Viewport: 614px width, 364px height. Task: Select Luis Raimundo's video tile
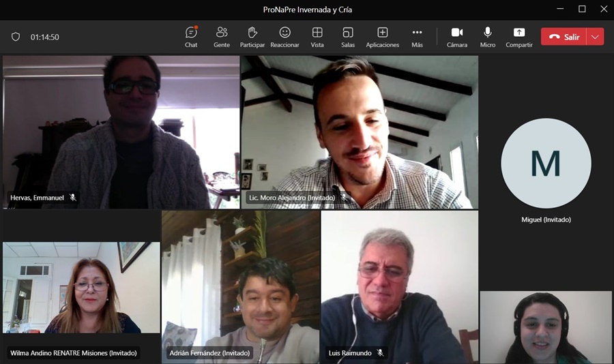pyautogui.click(x=400, y=286)
